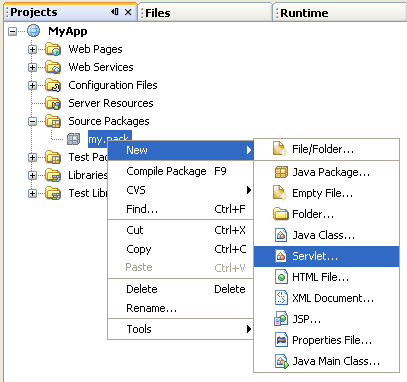Choose Copy from context menu

coord(181,249)
